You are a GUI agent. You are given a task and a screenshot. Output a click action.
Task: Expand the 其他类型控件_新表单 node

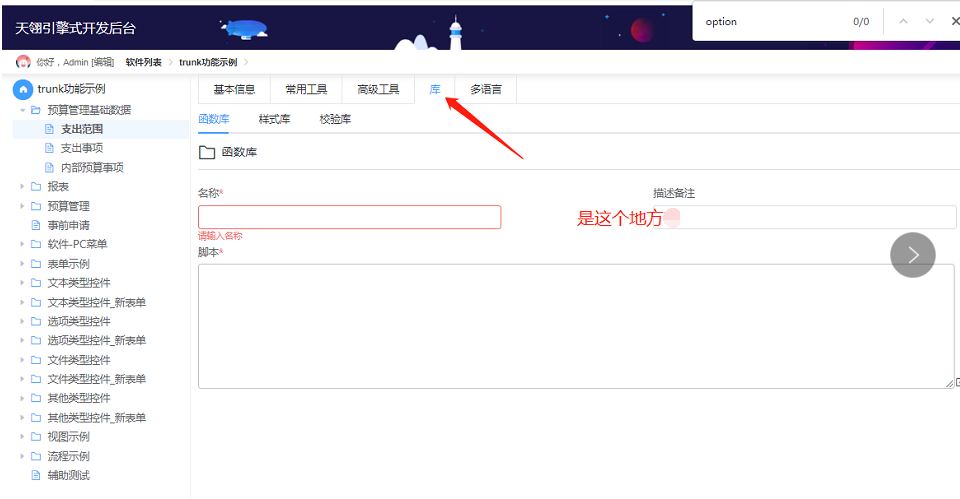pyautogui.click(x=23, y=418)
